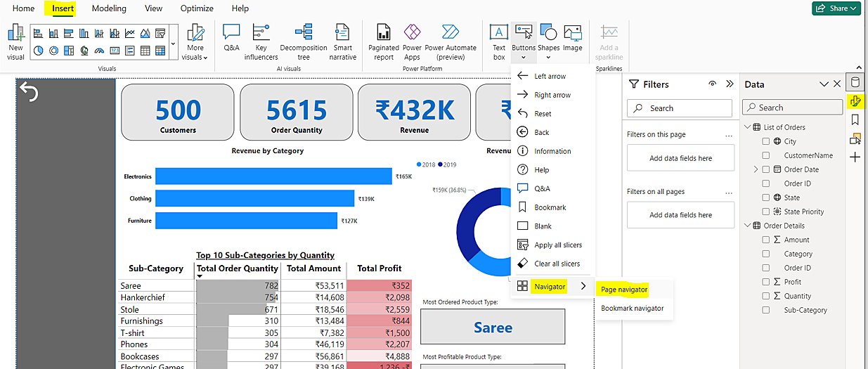Open the More visuals dropdown
The height and width of the screenshot is (369, 868).
tap(195, 52)
